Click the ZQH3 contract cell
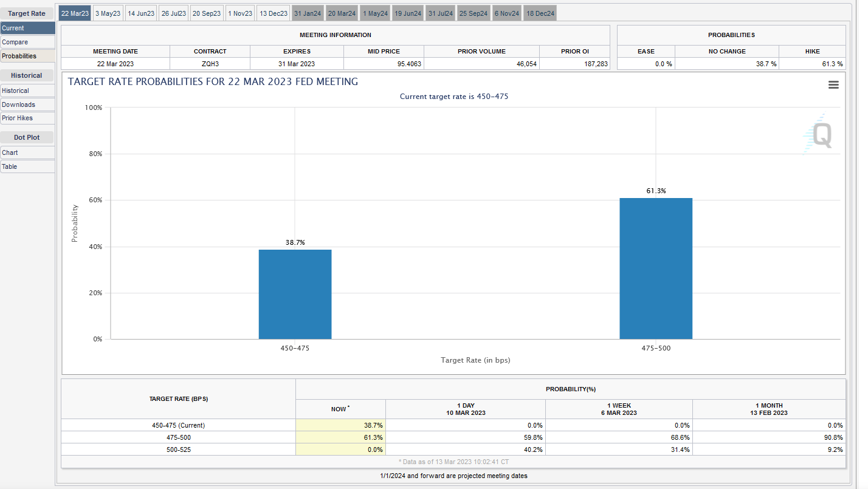Image resolution: width=868 pixels, height=489 pixels. click(x=210, y=64)
